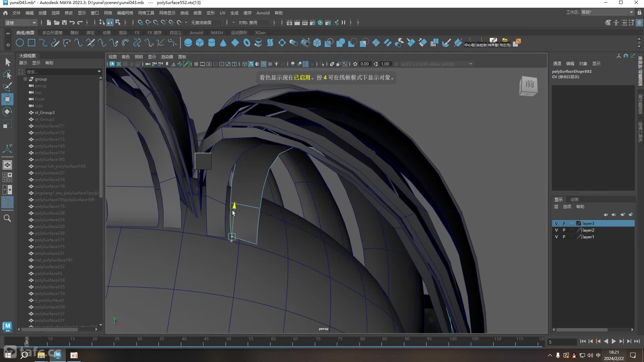Image resolution: width=644 pixels, height=362 pixels.
Task: Open the 编辑网格 menu
Action: tap(125, 13)
